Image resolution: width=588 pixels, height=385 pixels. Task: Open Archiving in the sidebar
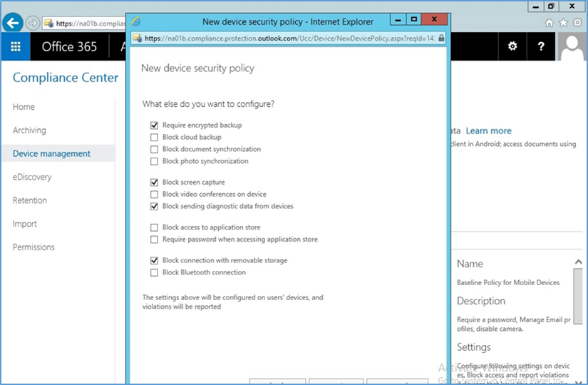[29, 130]
